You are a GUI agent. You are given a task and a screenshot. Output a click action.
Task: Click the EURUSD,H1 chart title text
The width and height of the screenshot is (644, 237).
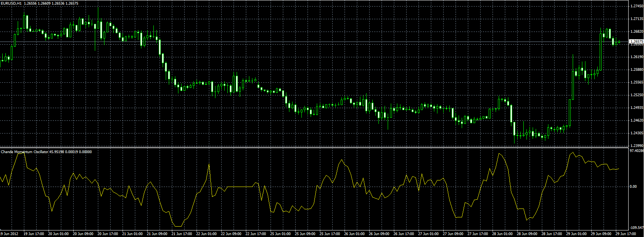click(11, 3)
